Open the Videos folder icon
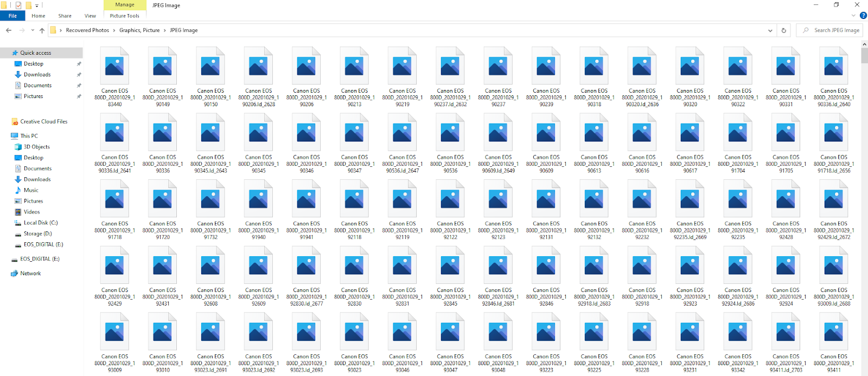This screenshot has width=868, height=376. click(x=18, y=212)
